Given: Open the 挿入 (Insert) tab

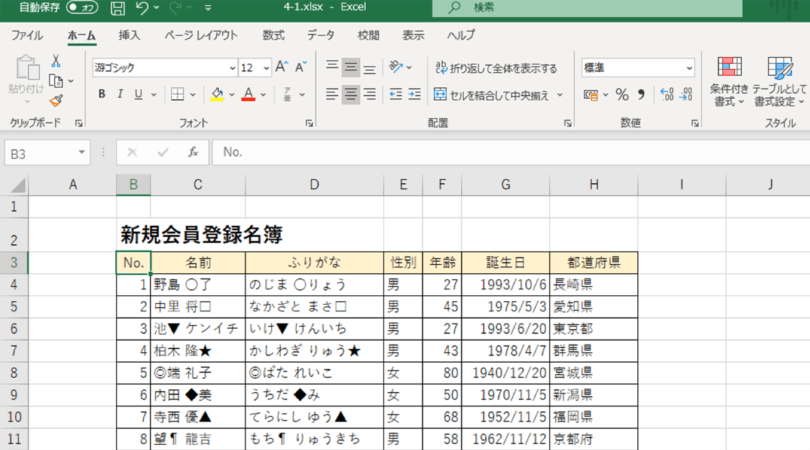Looking at the screenshot, I should [x=129, y=35].
